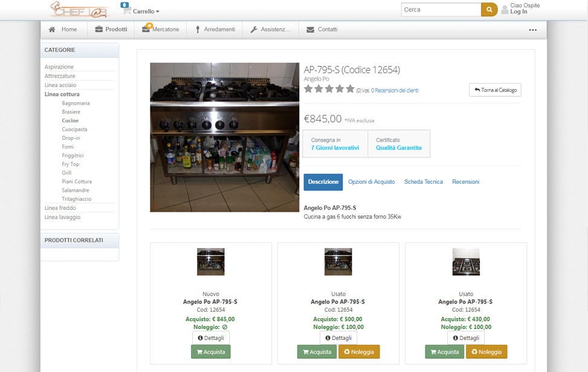Switch to Opzioni di Acquisto tab
The height and width of the screenshot is (372, 588).
click(x=371, y=181)
